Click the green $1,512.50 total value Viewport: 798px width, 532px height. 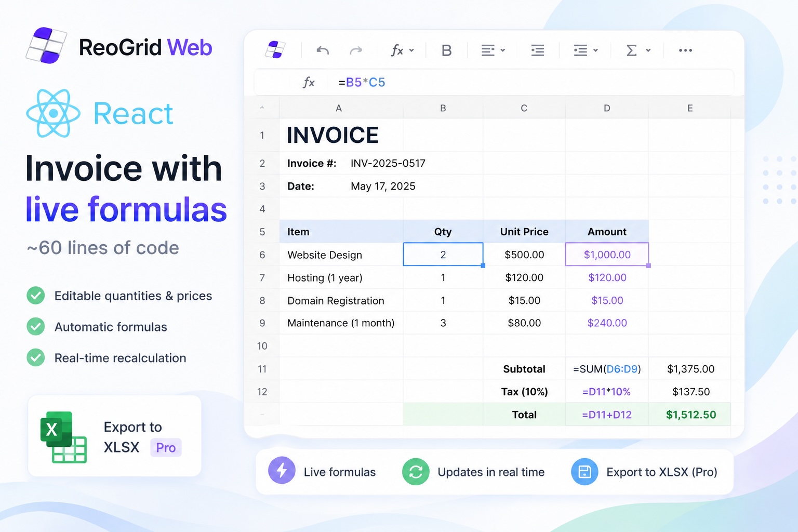point(690,415)
